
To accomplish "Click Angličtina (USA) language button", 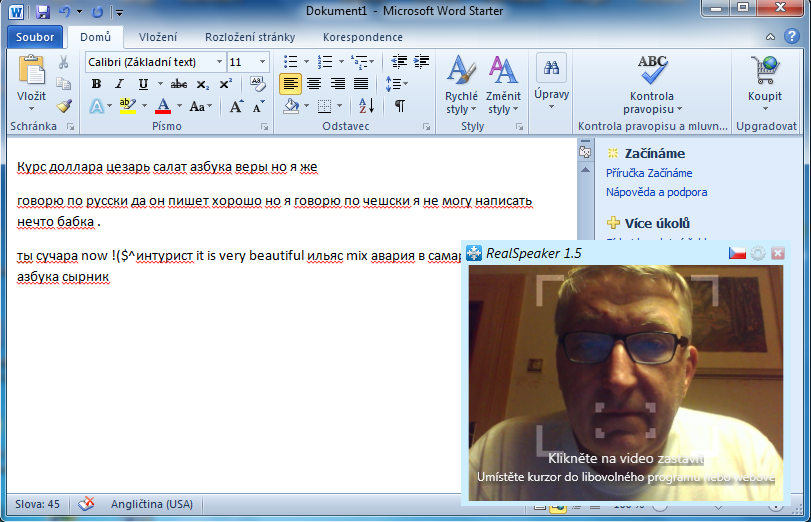I will click(x=152, y=504).
